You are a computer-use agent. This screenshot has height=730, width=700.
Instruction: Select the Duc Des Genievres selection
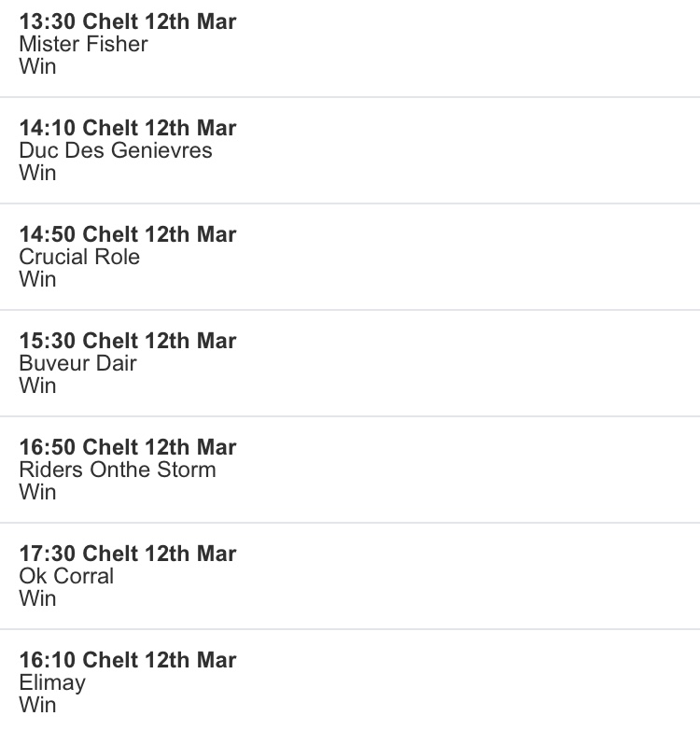(116, 150)
